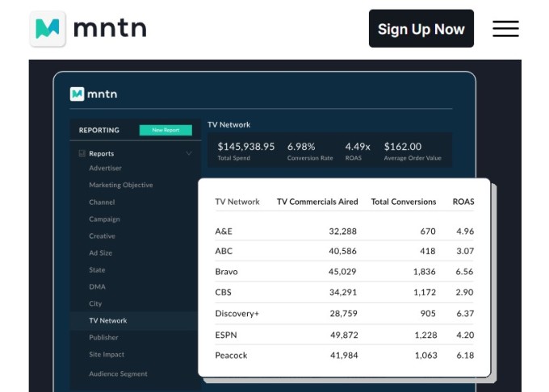Image resolution: width=549 pixels, height=392 pixels.
Task: Select the Bravo table row
Action: [344, 272]
